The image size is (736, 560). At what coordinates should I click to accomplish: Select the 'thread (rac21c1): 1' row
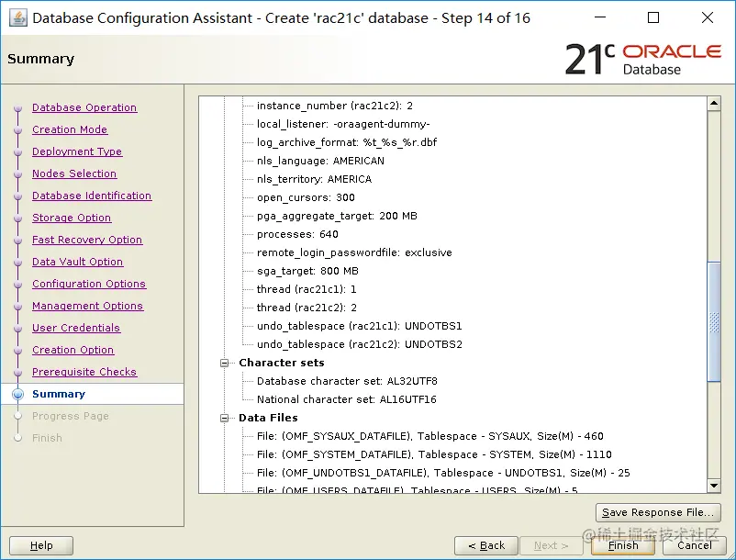[307, 289]
